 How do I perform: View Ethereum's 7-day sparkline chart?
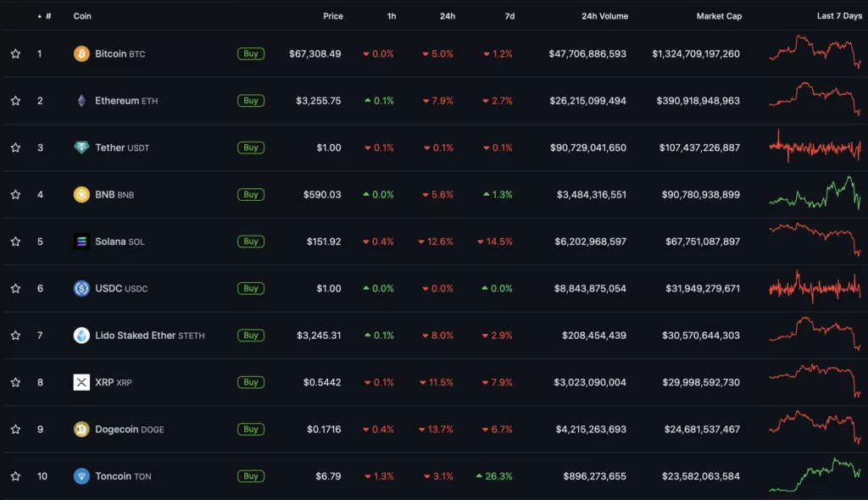(x=815, y=99)
